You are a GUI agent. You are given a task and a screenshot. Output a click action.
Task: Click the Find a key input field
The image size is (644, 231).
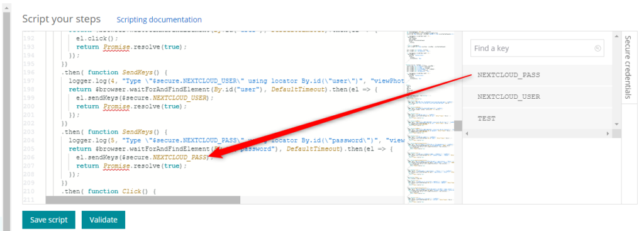point(537,48)
